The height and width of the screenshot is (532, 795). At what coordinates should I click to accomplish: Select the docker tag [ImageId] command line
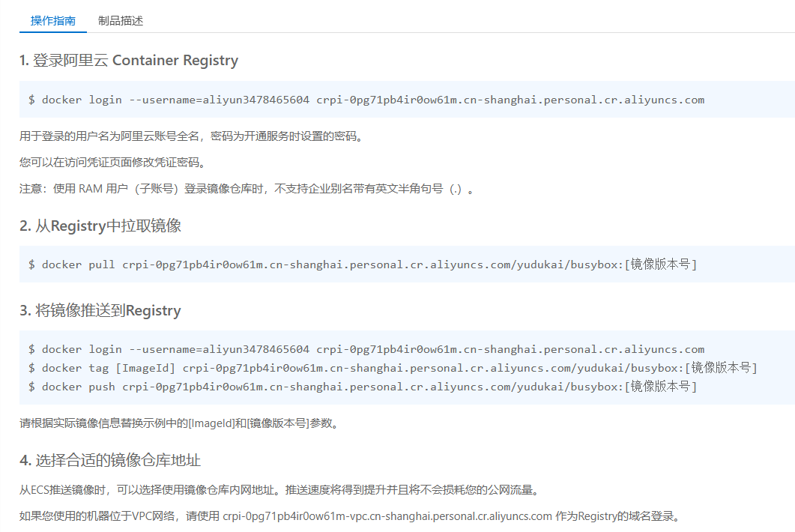click(x=393, y=368)
